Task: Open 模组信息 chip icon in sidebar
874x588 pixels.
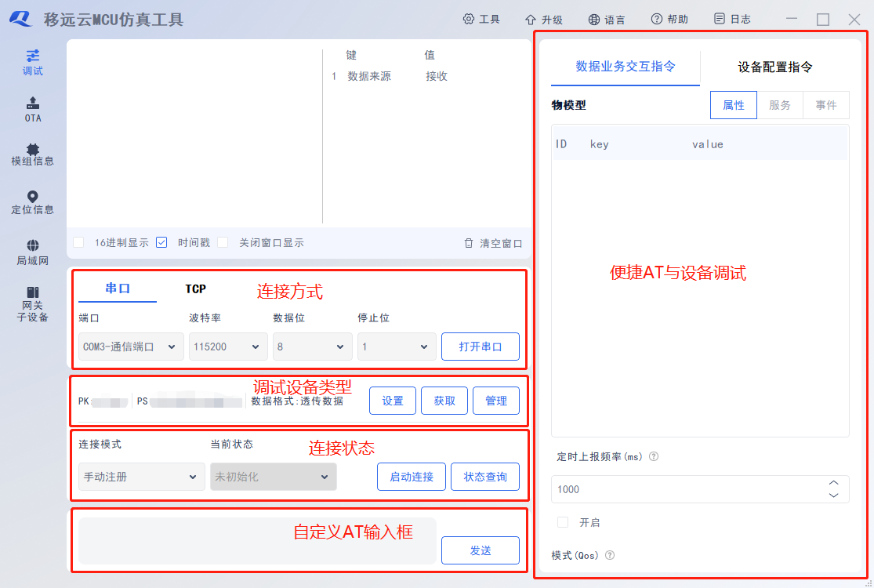Action: 32,149
